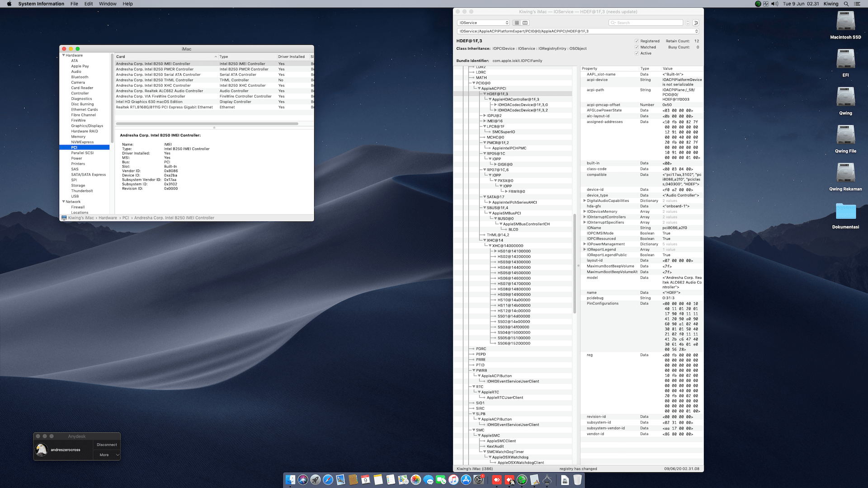
Task: Open System Preferences with notification badge
Action: pyautogui.click(x=479, y=480)
